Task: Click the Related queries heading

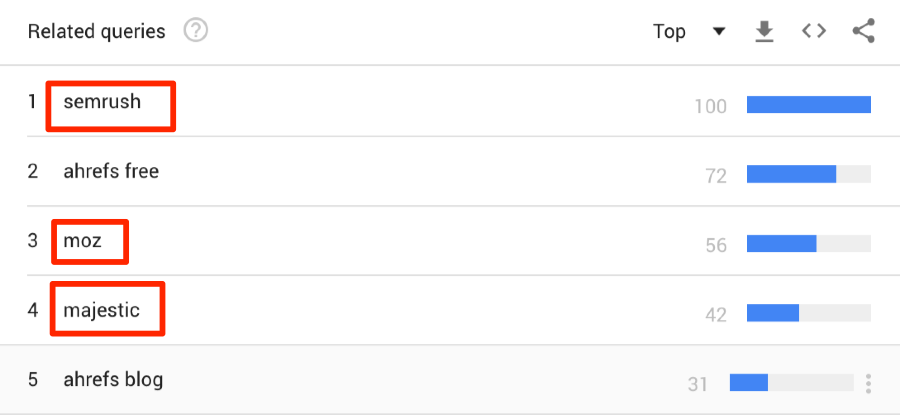Action: [96, 32]
